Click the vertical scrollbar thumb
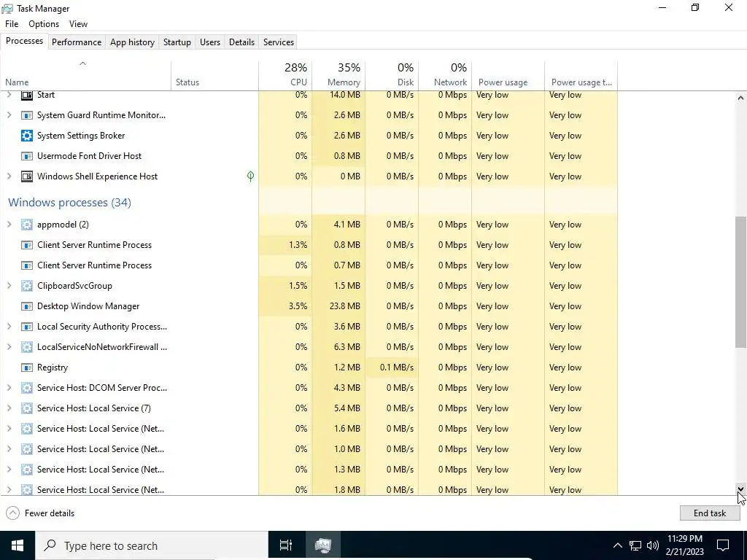The image size is (747, 560). pyautogui.click(x=740, y=282)
